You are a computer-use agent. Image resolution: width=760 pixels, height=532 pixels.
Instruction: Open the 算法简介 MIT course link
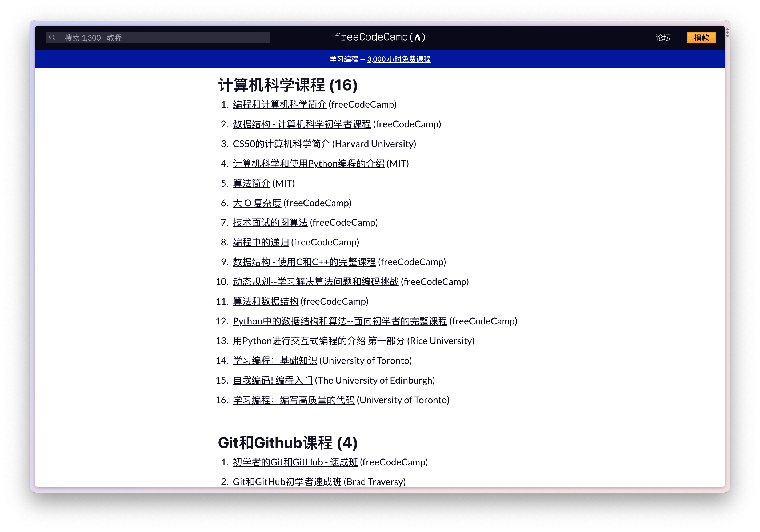pyautogui.click(x=251, y=183)
